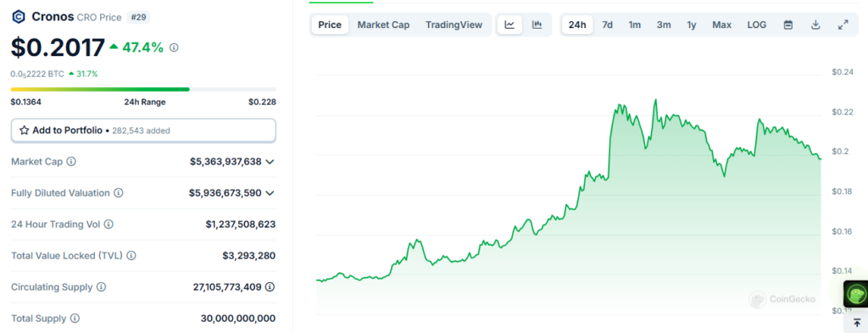Download chart data icon
Screen dimensions: 868x333
(x=815, y=25)
